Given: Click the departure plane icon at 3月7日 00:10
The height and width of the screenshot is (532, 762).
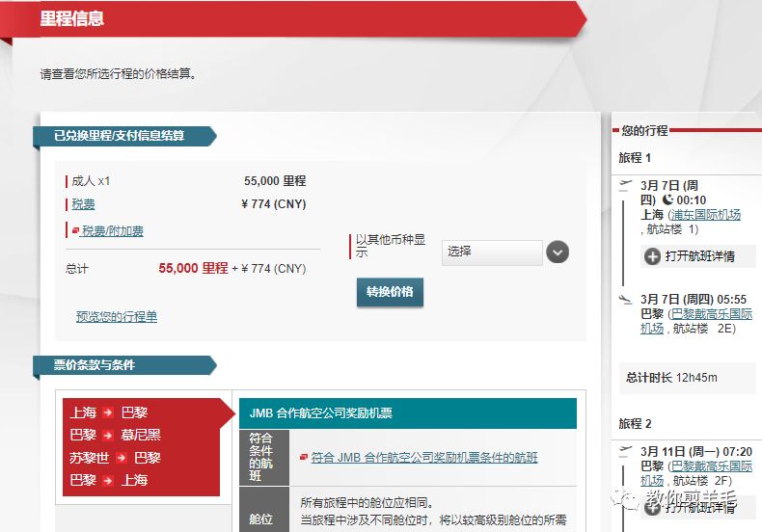Looking at the screenshot, I should [x=625, y=185].
